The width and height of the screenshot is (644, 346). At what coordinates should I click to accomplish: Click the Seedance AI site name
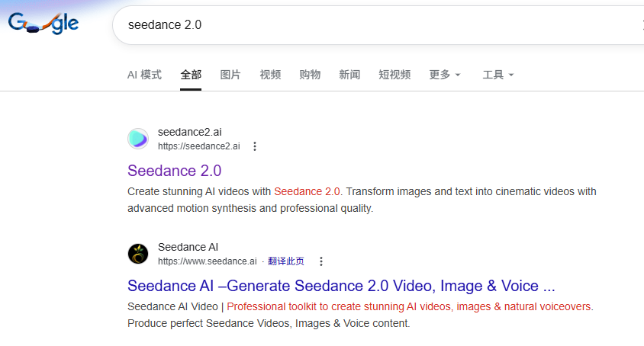(188, 247)
